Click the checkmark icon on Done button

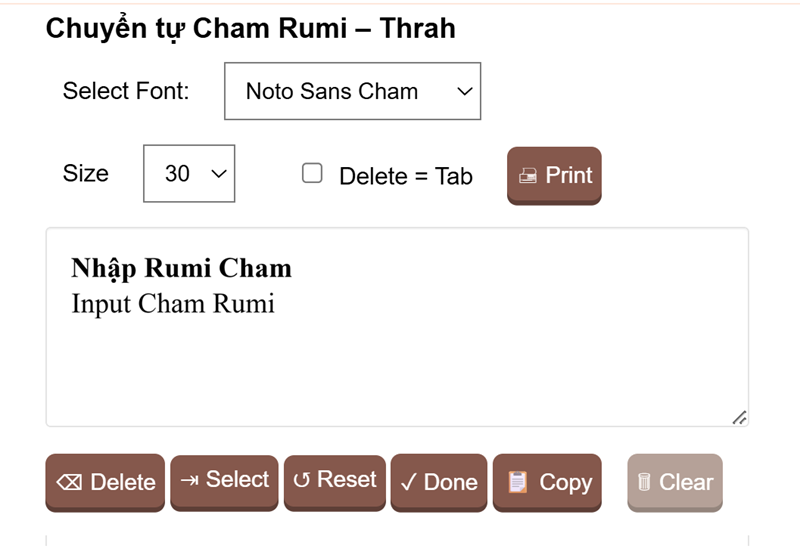click(x=408, y=483)
